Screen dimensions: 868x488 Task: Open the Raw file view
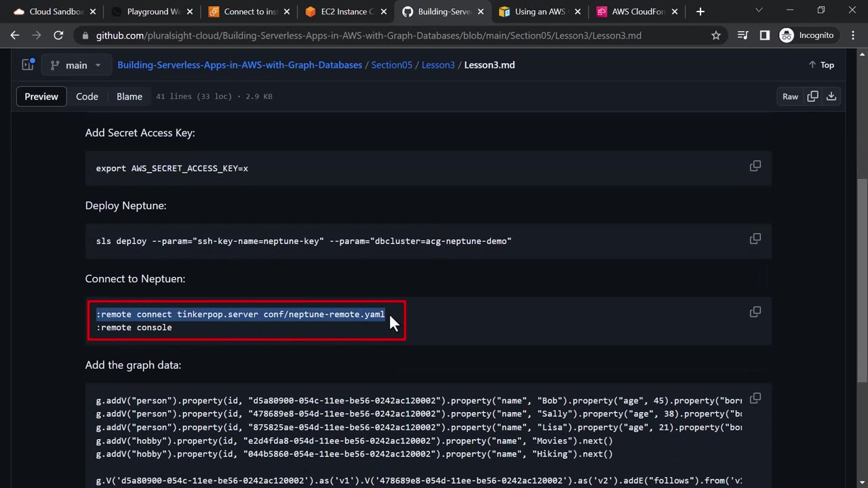tap(790, 96)
